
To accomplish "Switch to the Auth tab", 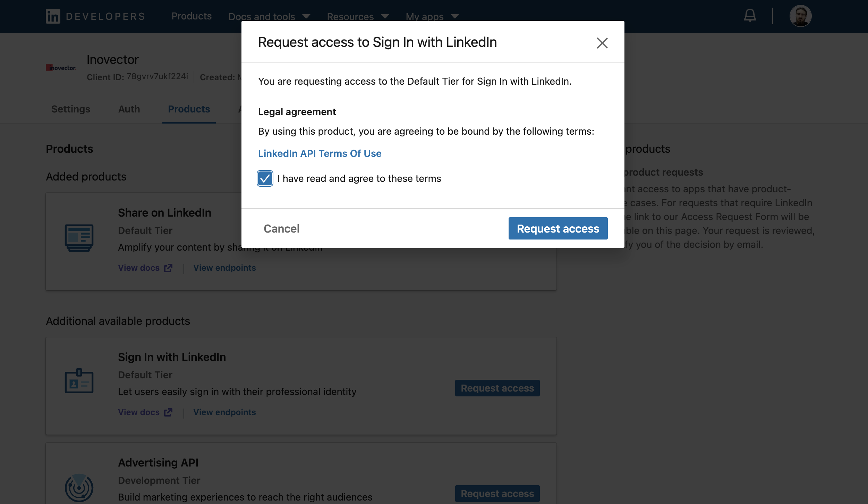I will (x=129, y=109).
